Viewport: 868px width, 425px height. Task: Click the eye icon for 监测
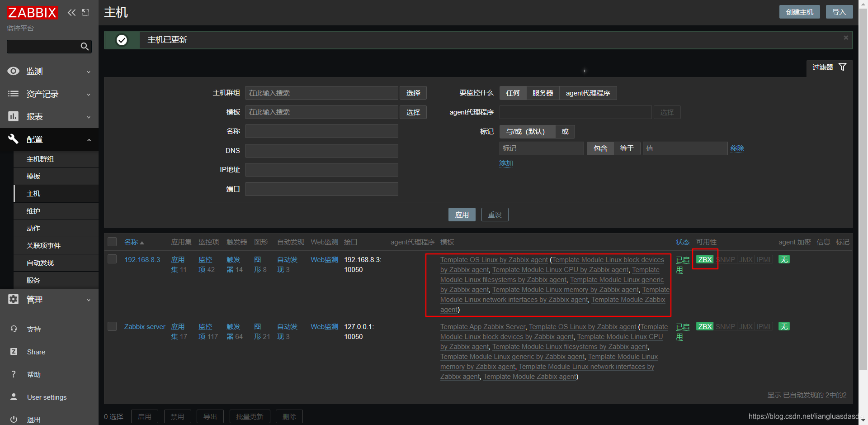tap(14, 71)
